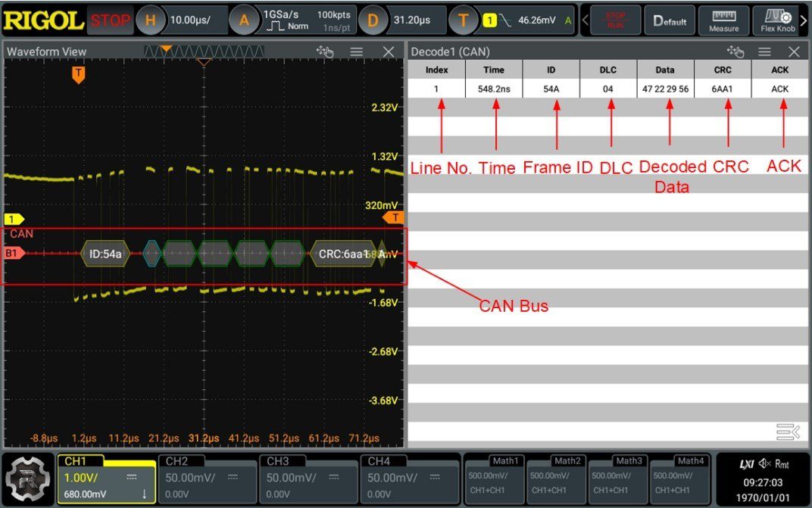
Task: Click the touch gesture icon in Decode1 panel
Action: coord(735,51)
